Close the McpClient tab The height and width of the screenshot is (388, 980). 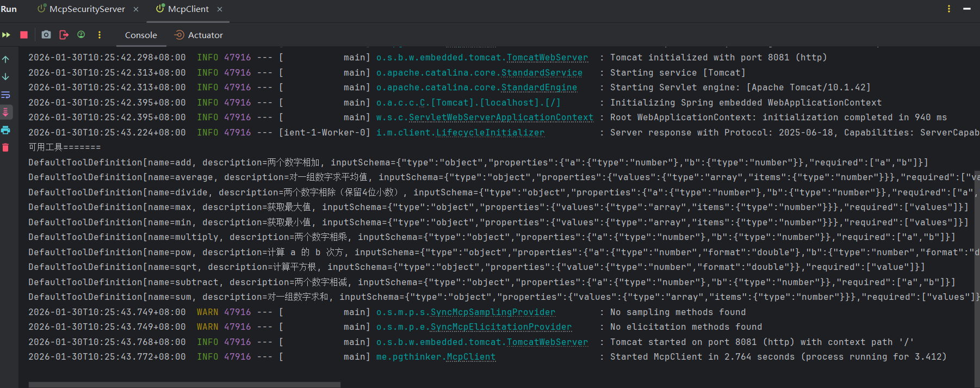click(x=220, y=9)
